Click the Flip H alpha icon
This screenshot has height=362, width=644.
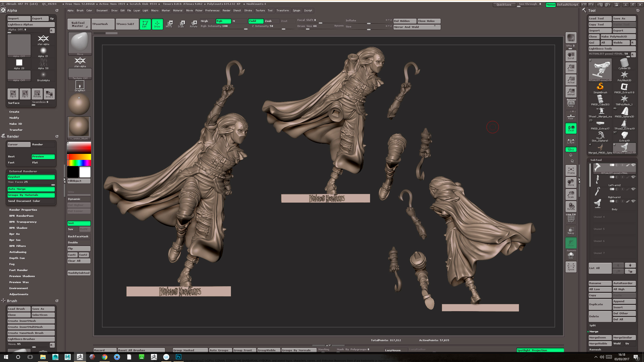point(13,94)
